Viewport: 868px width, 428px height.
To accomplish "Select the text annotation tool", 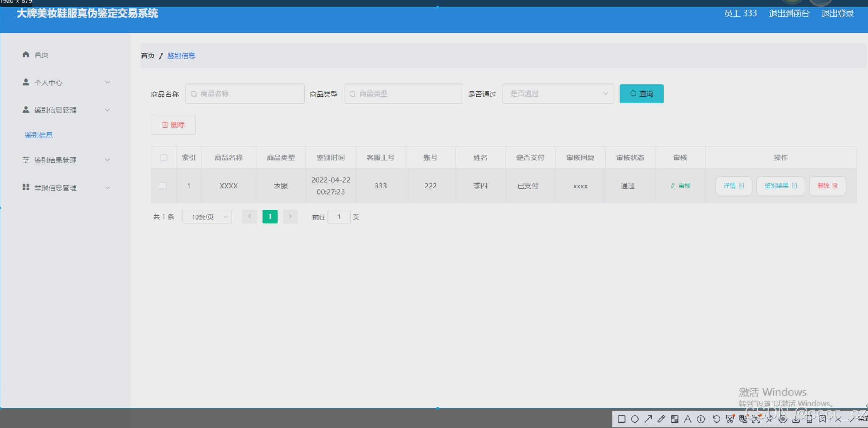I will point(687,419).
